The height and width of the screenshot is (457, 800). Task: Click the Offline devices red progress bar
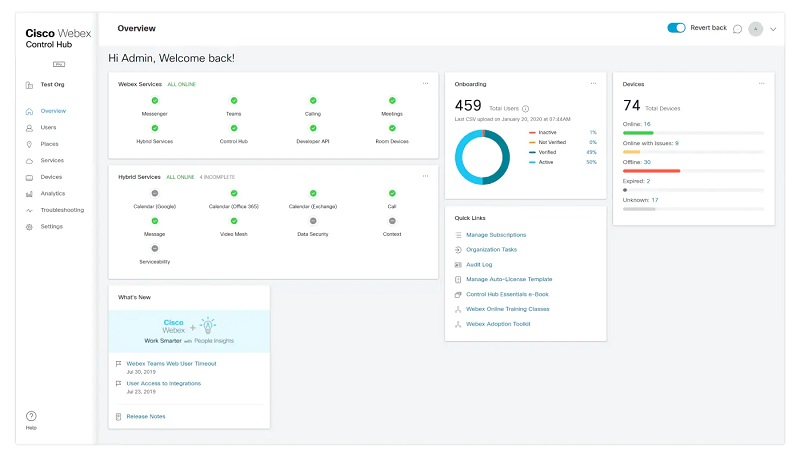pyautogui.click(x=652, y=171)
